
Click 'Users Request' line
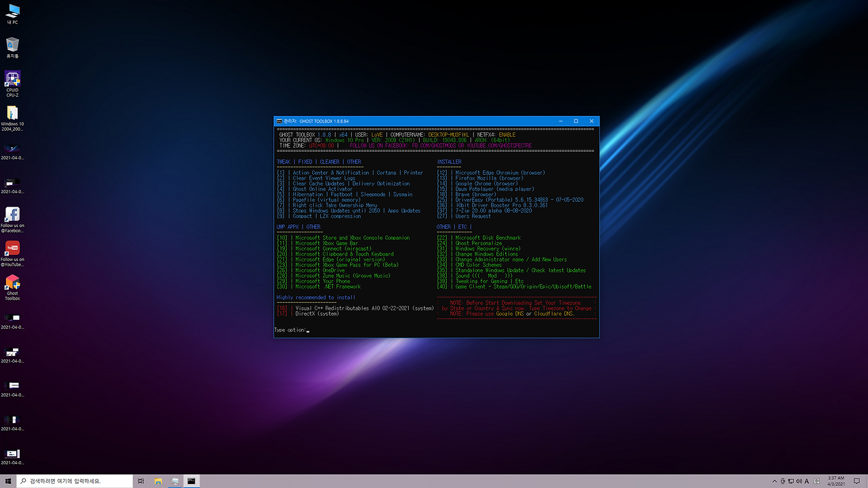[x=462, y=216]
